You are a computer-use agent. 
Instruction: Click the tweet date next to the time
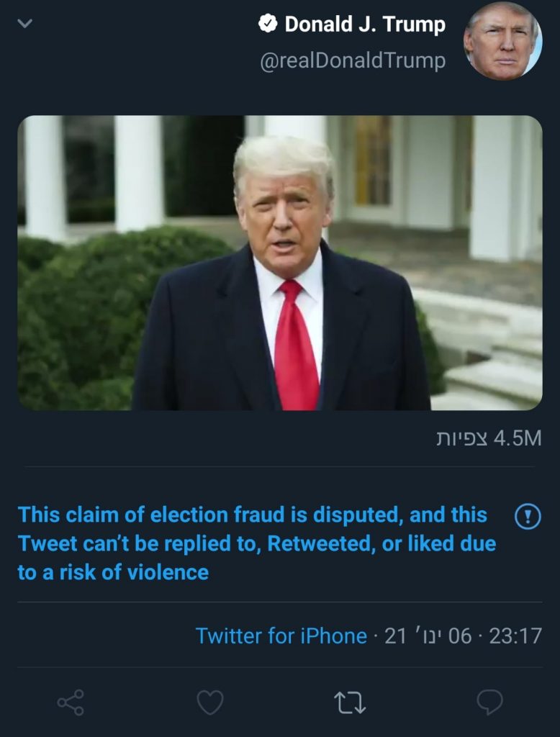pyautogui.click(x=428, y=636)
